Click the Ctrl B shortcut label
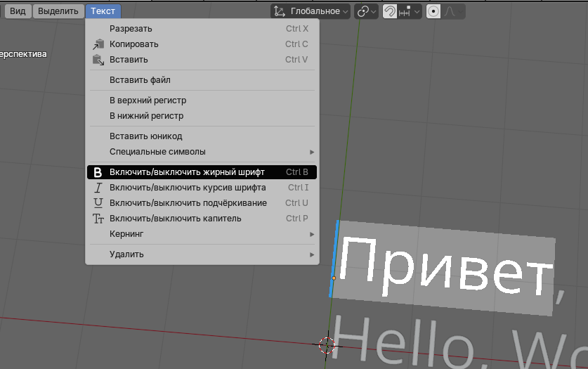Image resolution: width=588 pixels, height=369 pixels. [x=296, y=172]
